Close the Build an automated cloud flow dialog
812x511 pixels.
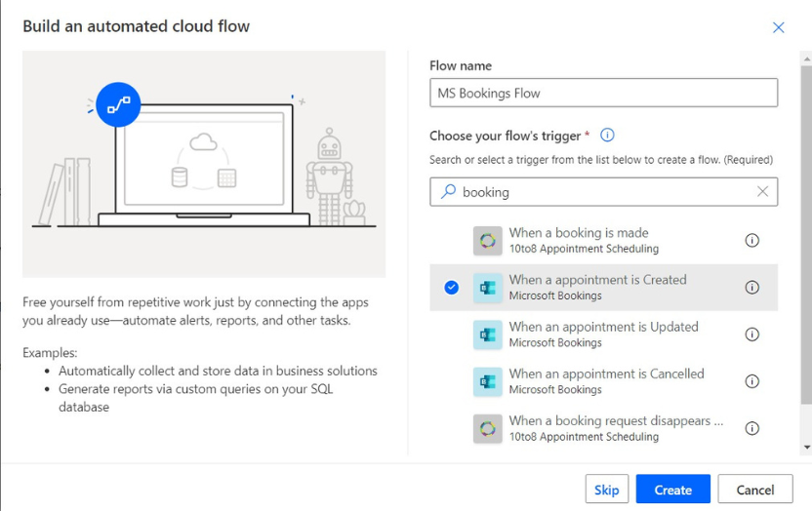coord(779,27)
